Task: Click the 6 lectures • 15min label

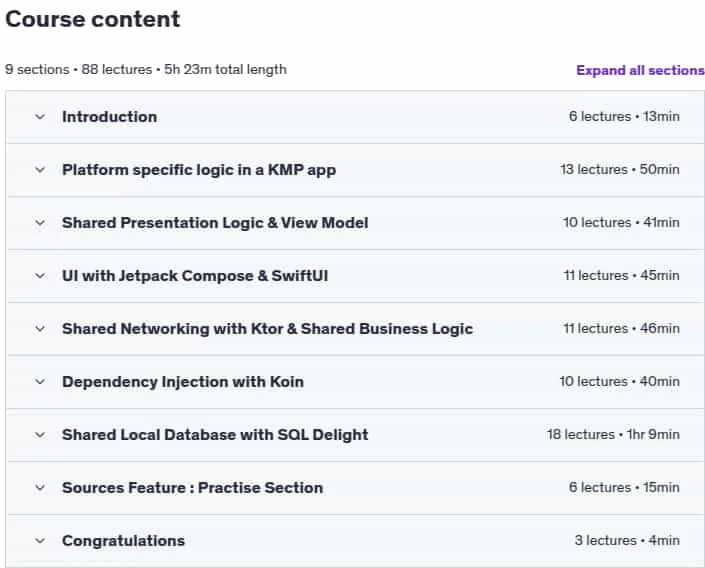Action: (624, 487)
